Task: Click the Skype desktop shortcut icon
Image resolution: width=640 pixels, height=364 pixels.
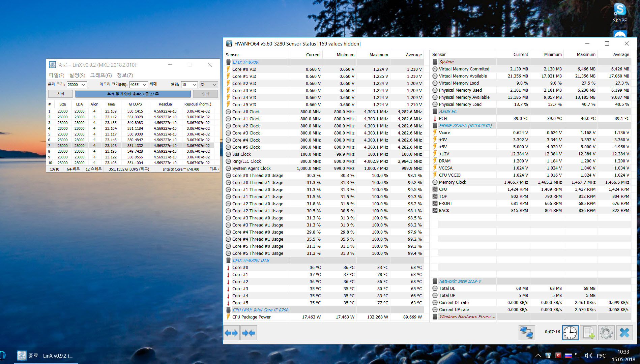Action: [620, 13]
